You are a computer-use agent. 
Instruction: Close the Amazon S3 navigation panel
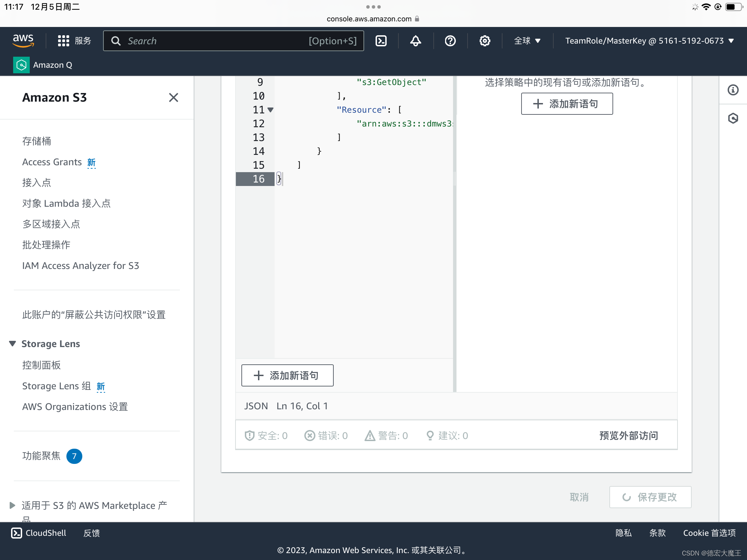pyautogui.click(x=174, y=97)
